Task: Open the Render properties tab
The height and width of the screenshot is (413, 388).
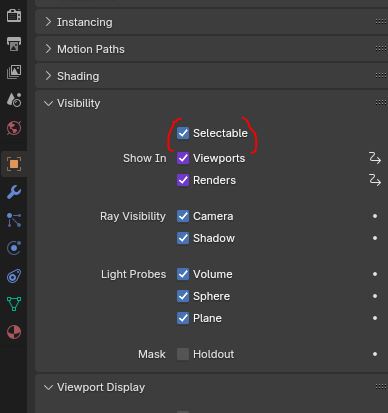Action: tap(14, 15)
